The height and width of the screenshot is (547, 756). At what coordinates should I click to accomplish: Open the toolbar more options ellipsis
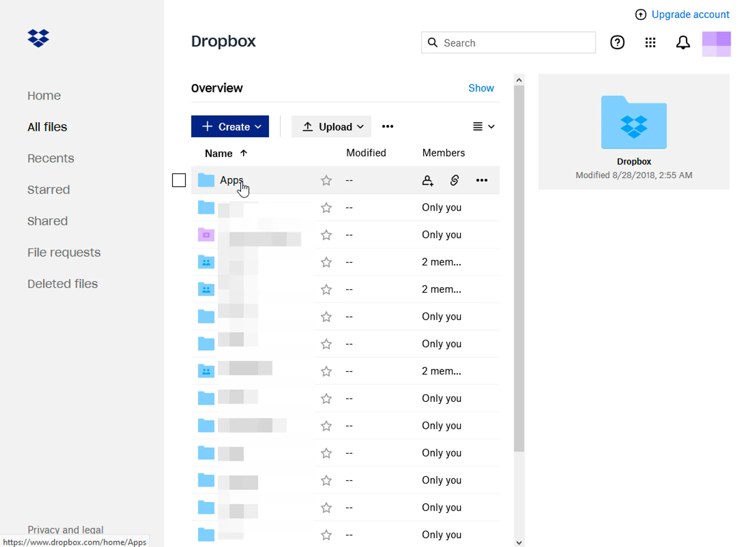(387, 127)
